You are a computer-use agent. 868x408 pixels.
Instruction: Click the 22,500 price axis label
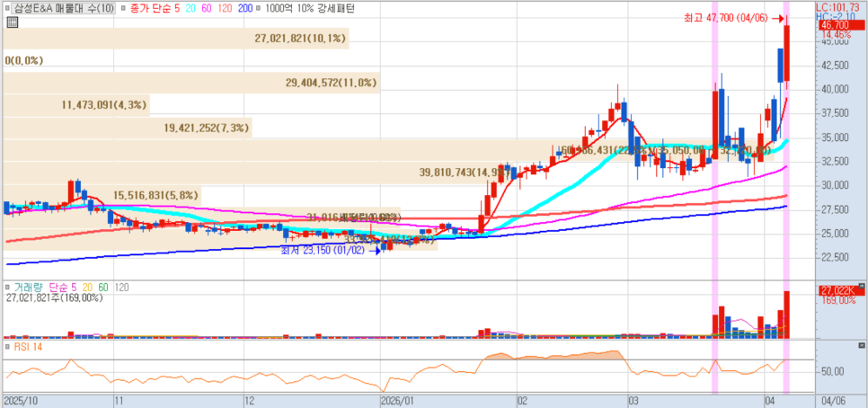point(834,257)
